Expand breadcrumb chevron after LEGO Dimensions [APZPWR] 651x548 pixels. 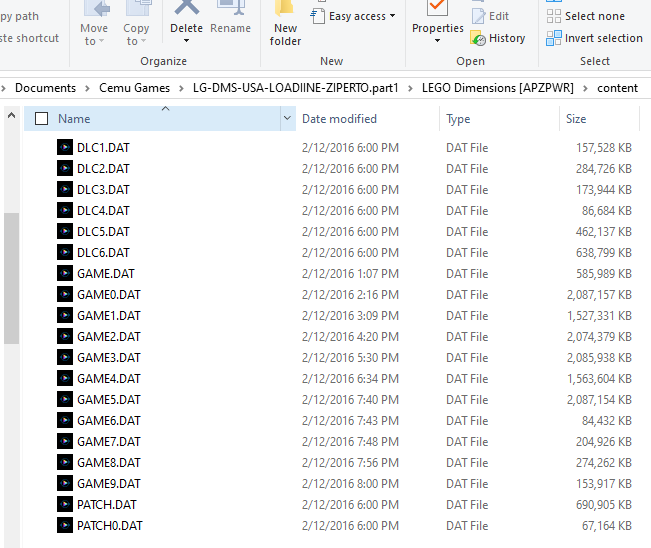(x=585, y=88)
